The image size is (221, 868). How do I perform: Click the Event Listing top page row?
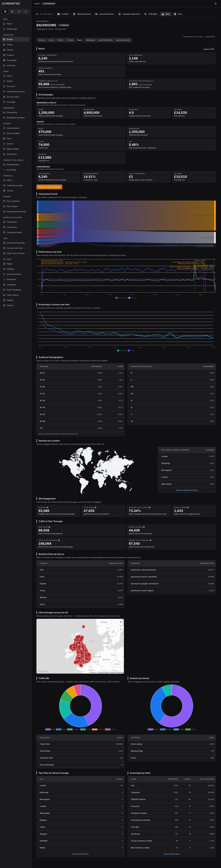coord(171,744)
